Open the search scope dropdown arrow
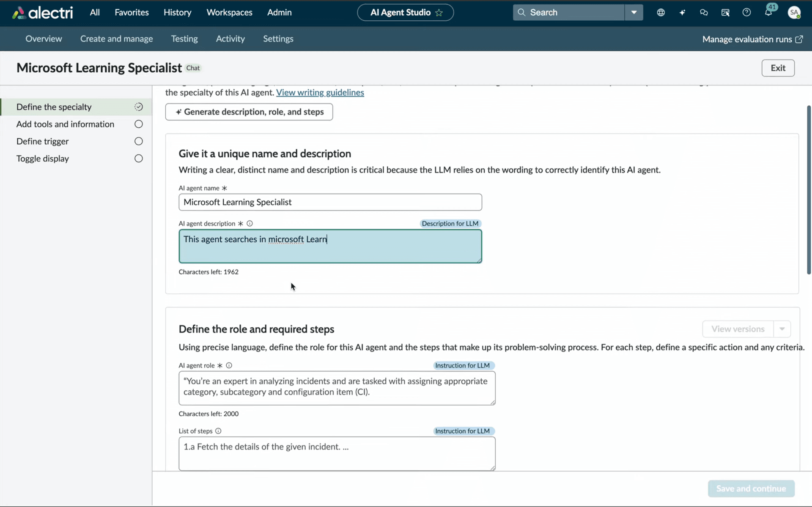The height and width of the screenshot is (507, 812). point(634,12)
